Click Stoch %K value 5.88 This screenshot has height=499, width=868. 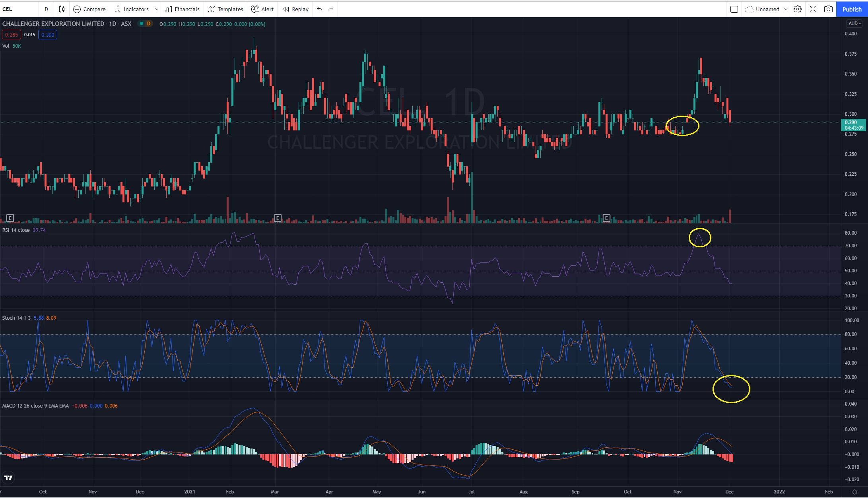click(39, 318)
